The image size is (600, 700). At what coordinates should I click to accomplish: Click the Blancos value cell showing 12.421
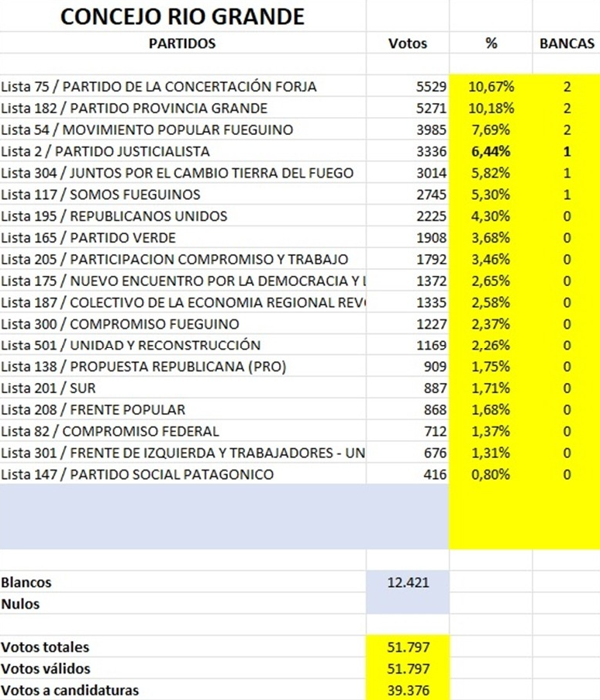point(408,582)
